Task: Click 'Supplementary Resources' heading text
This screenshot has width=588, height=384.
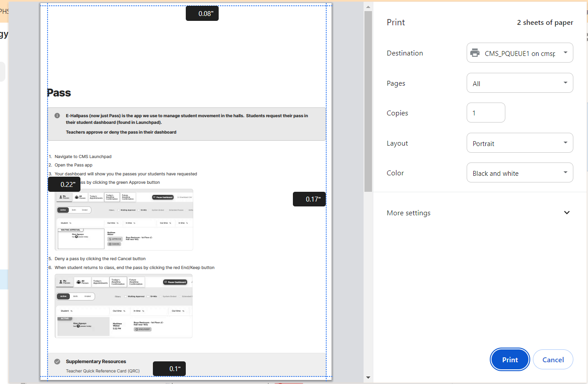Action: coord(96,361)
